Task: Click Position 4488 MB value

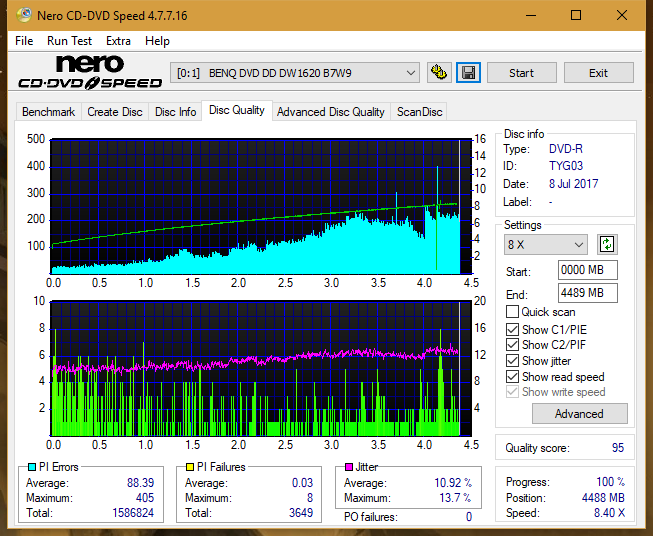Action: click(x=603, y=498)
